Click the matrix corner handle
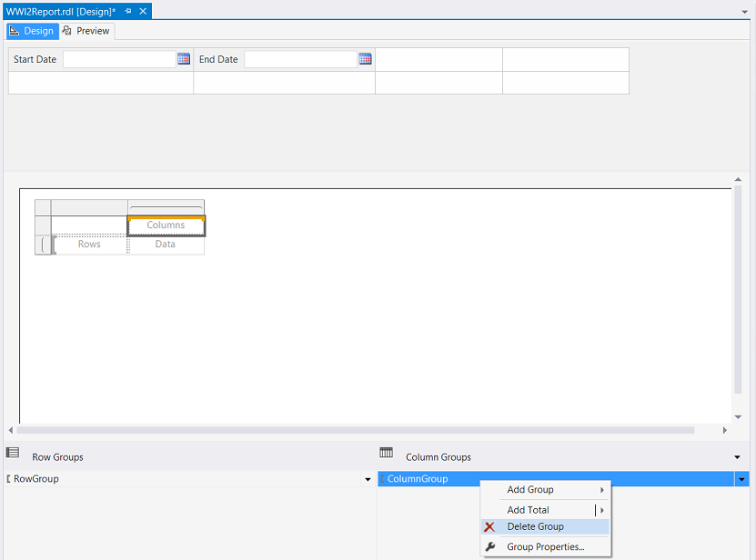The height and width of the screenshot is (560, 756). [43, 207]
